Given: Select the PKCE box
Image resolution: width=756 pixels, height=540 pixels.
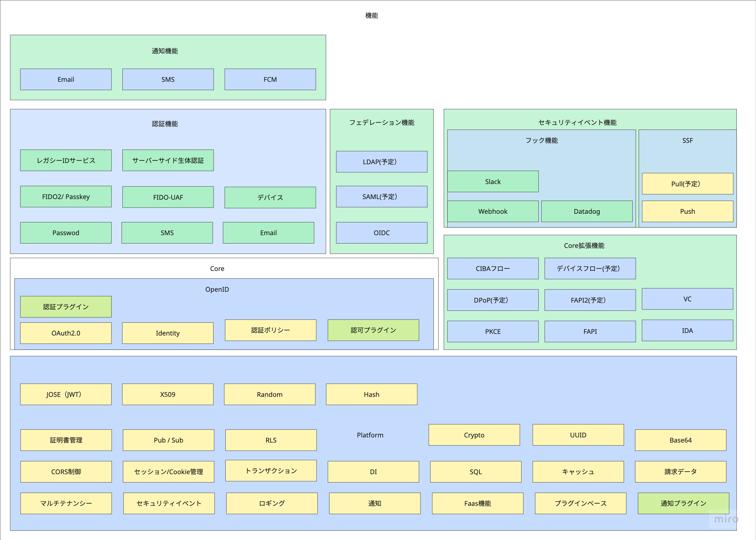Looking at the screenshot, I should click(x=493, y=332).
